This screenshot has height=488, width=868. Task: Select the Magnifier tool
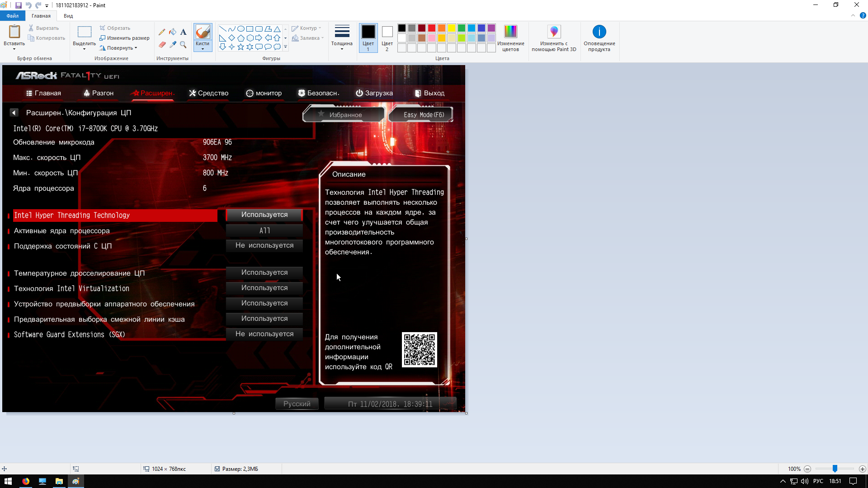(183, 44)
